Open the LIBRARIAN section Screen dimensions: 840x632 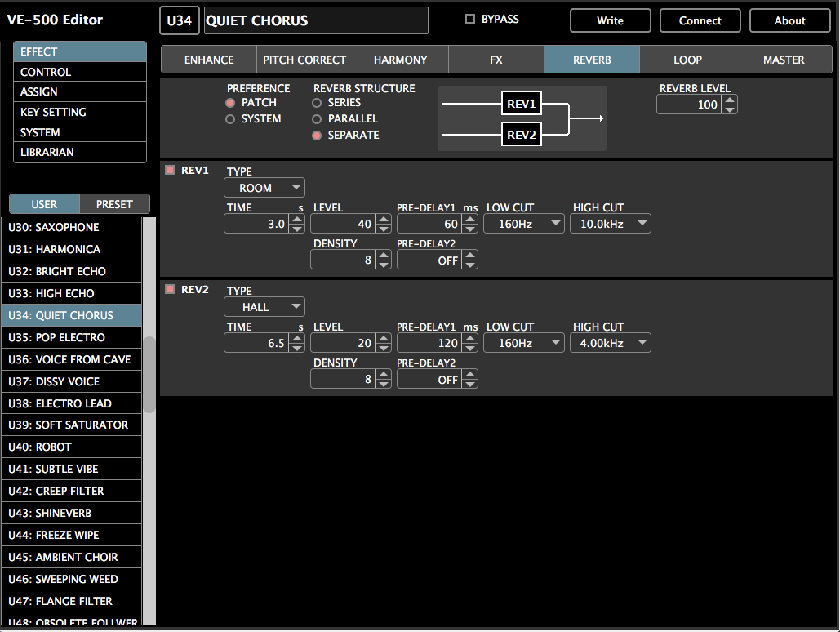(80, 152)
